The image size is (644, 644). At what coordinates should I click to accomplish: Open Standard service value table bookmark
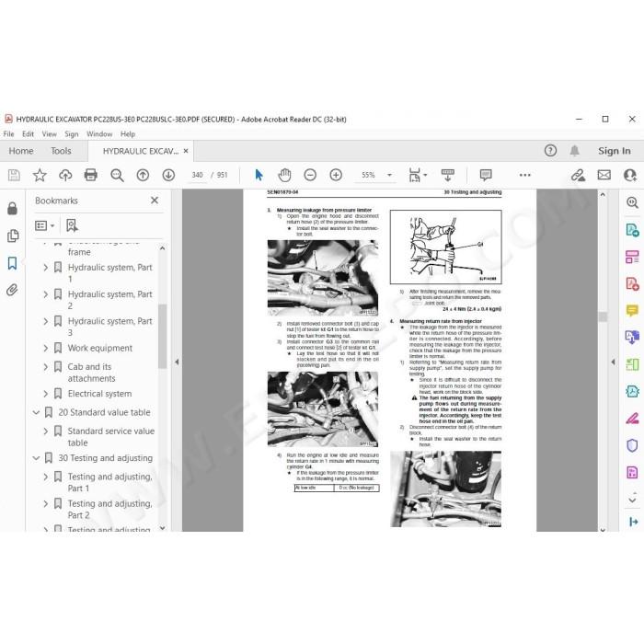point(111,437)
